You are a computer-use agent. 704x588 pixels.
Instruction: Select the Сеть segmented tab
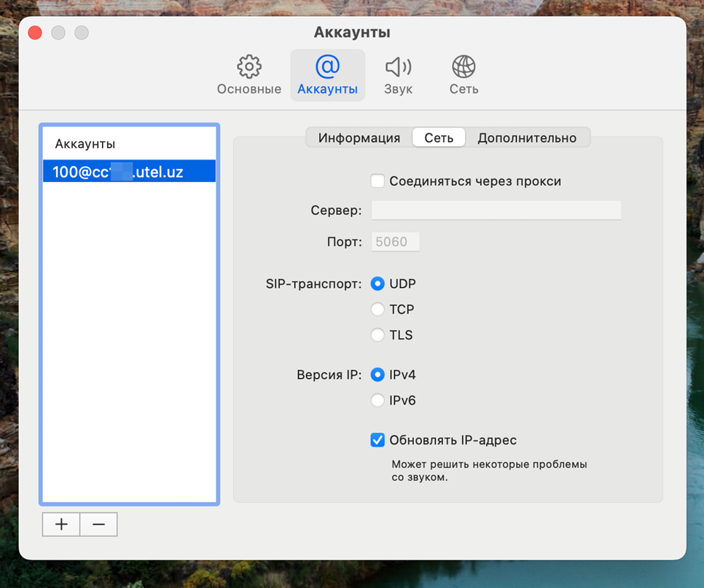coord(439,138)
